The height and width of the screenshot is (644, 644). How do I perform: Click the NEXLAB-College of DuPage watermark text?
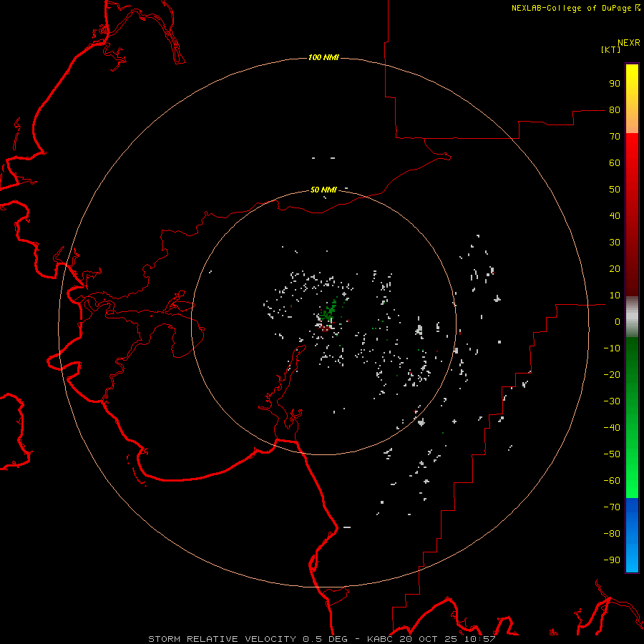pyautogui.click(x=576, y=8)
